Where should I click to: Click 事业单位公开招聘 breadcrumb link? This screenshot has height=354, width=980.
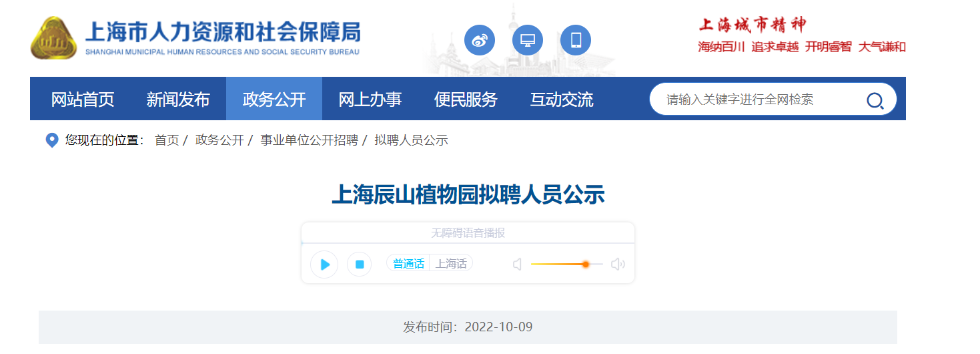309,140
